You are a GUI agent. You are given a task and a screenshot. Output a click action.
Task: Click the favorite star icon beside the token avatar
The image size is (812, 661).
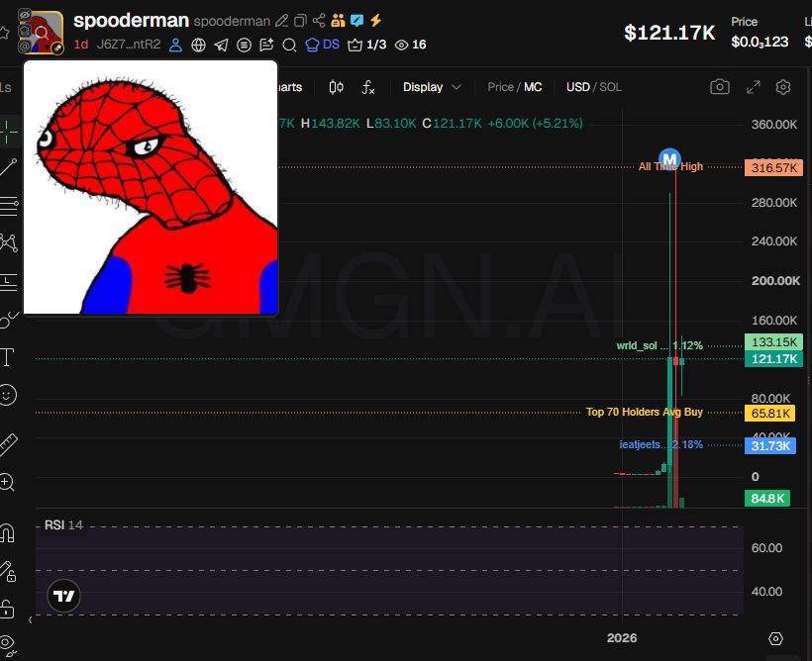[4, 33]
